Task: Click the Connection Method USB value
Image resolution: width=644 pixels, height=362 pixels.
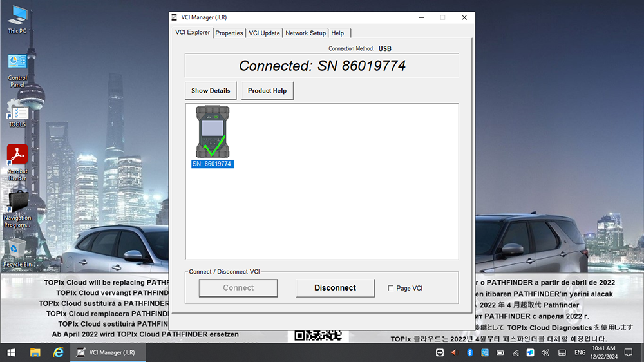Action: (385, 48)
